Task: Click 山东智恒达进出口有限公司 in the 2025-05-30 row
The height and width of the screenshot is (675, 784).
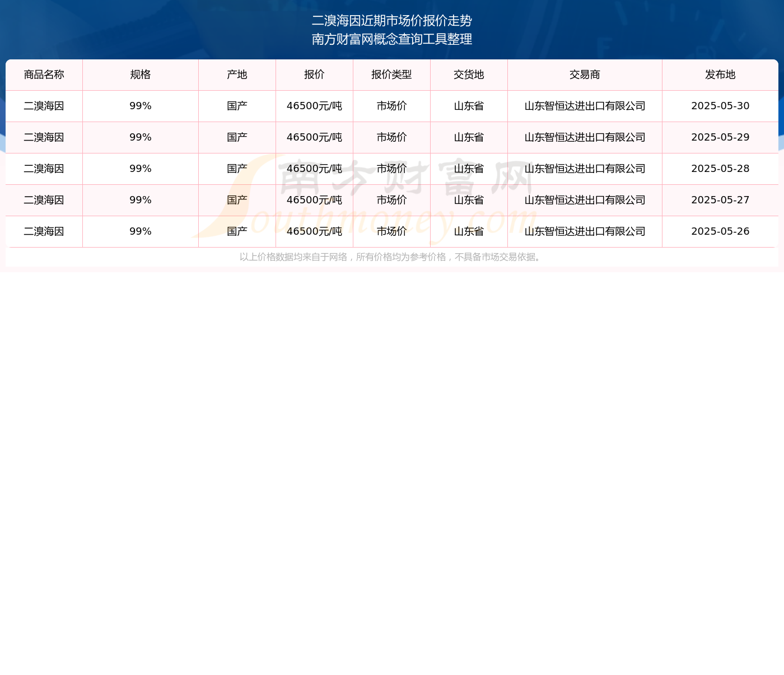Action: pyautogui.click(x=585, y=106)
